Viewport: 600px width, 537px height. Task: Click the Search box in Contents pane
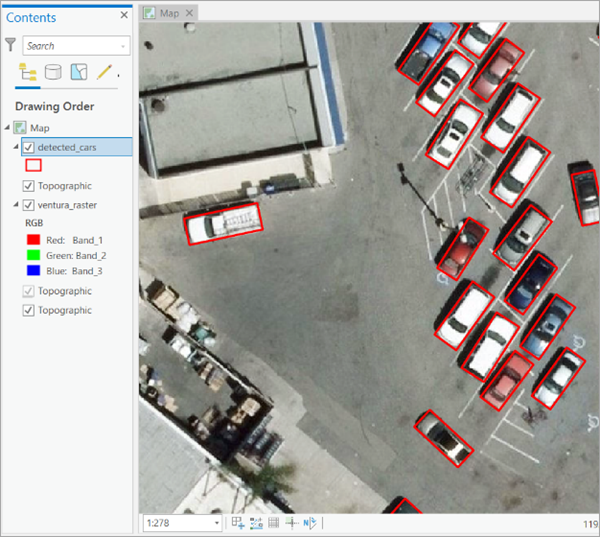pos(72,45)
